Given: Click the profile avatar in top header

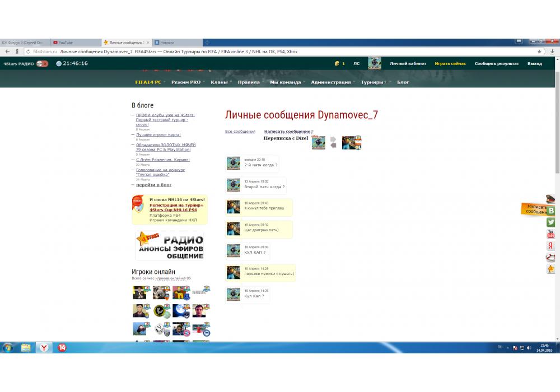Looking at the screenshot, I should [x=374, y=63].
